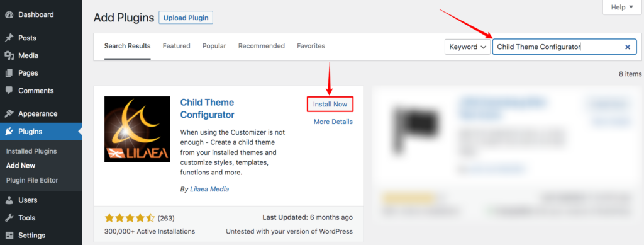
Task: Clear the search field with X
Action: click(x=628, y=47)
